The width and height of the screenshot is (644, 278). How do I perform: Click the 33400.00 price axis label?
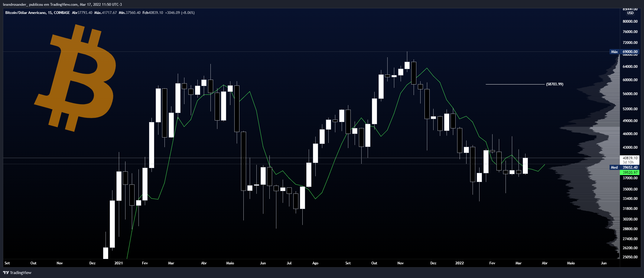[630, 199]
